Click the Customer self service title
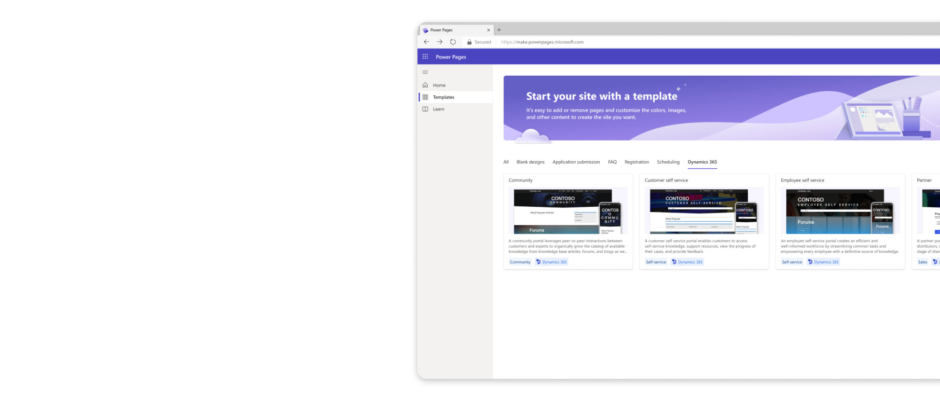Viewport: 940px width, 400px height. point(666,180)
